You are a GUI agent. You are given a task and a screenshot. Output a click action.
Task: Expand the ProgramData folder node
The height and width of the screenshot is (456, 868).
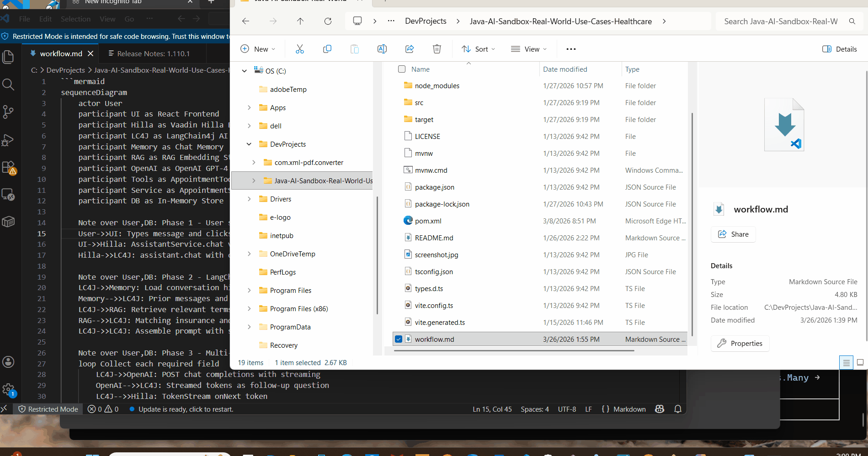(x=249, y=327)
